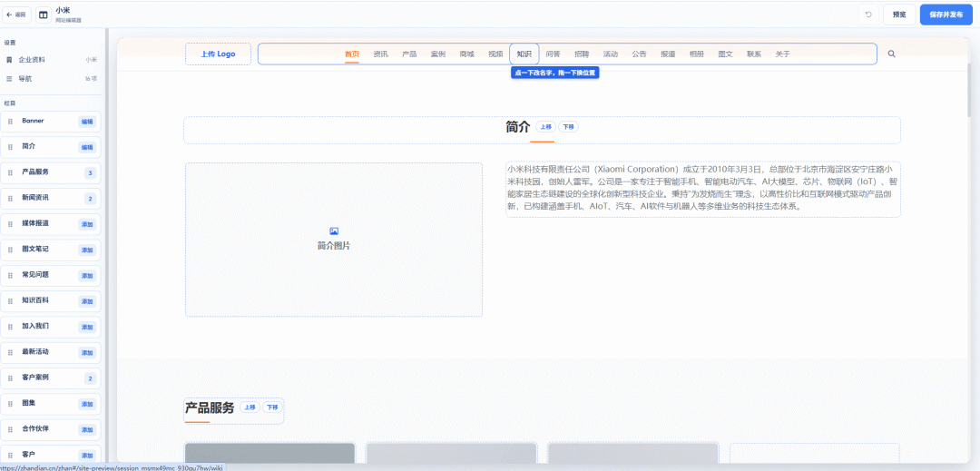Click the count badge on 客户案例 row

pyautogui.click(x=90, y=378)
